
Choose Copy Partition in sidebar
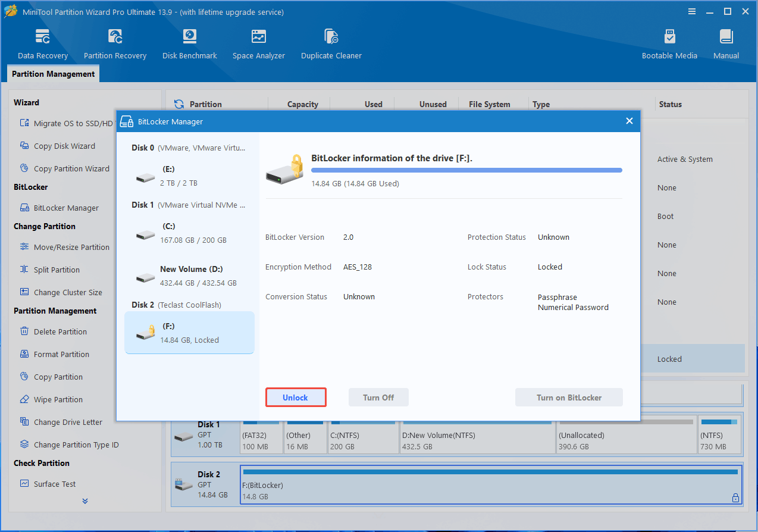coord(51,377)
